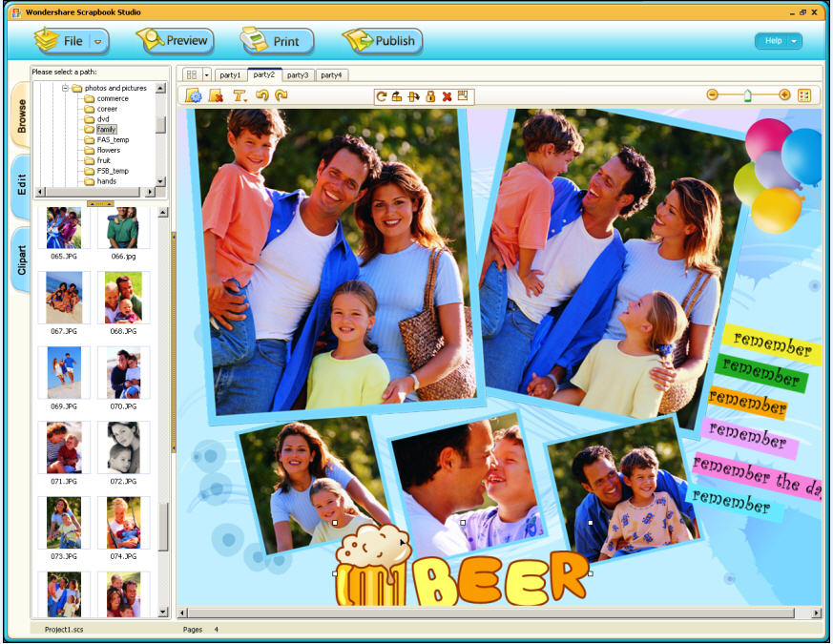
Task: Zoom out with the minus icon
Action: (713, 95)
